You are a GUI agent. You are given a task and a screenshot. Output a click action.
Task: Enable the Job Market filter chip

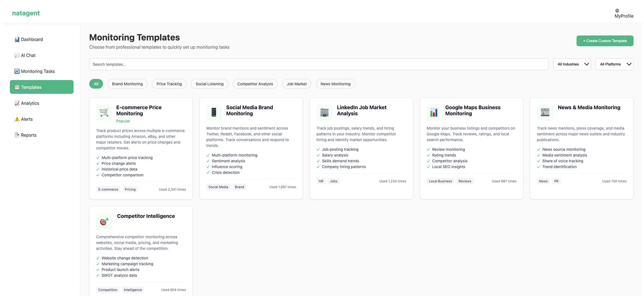(296, 84)
